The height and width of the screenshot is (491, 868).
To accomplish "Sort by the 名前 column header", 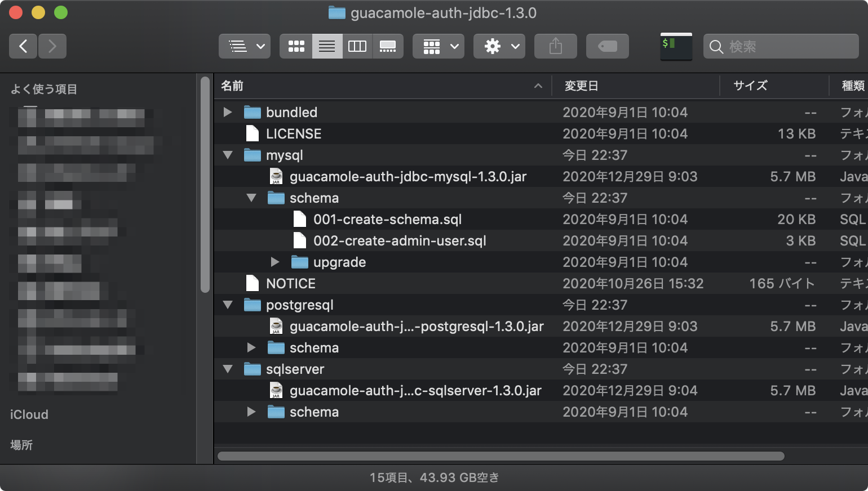I will click(383, 86).
